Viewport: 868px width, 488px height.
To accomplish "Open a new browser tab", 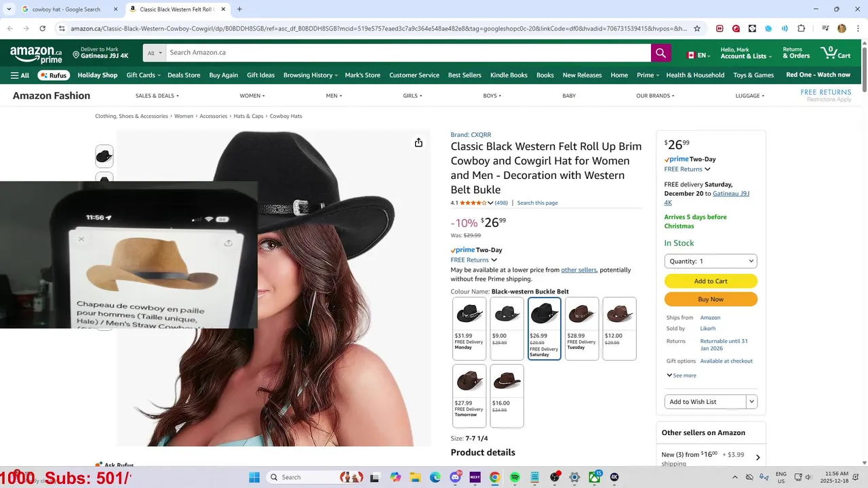I will click(239, 9).
